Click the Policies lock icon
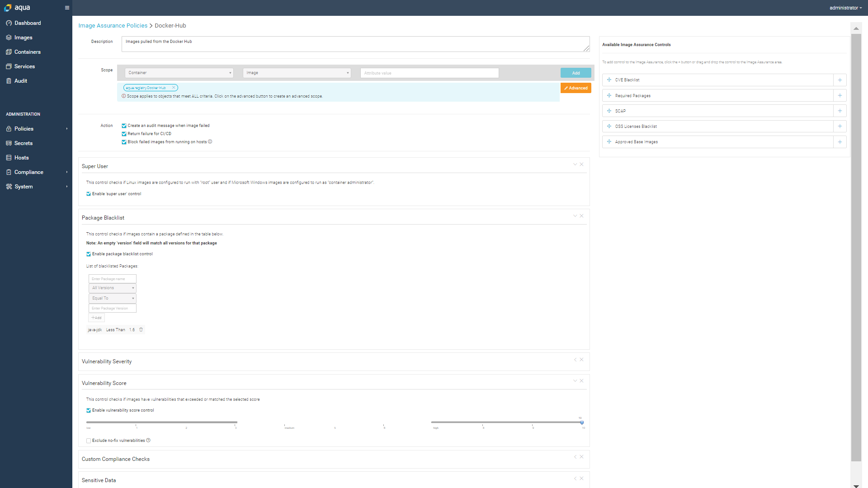 click(x=9, y=129)
